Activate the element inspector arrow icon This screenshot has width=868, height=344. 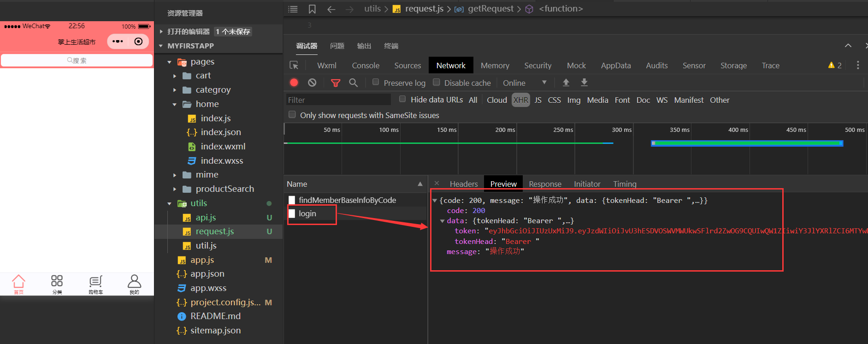294,65
